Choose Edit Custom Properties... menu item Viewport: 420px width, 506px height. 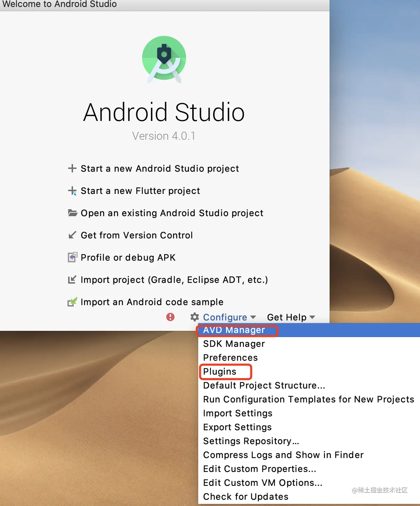click(309, 469)
